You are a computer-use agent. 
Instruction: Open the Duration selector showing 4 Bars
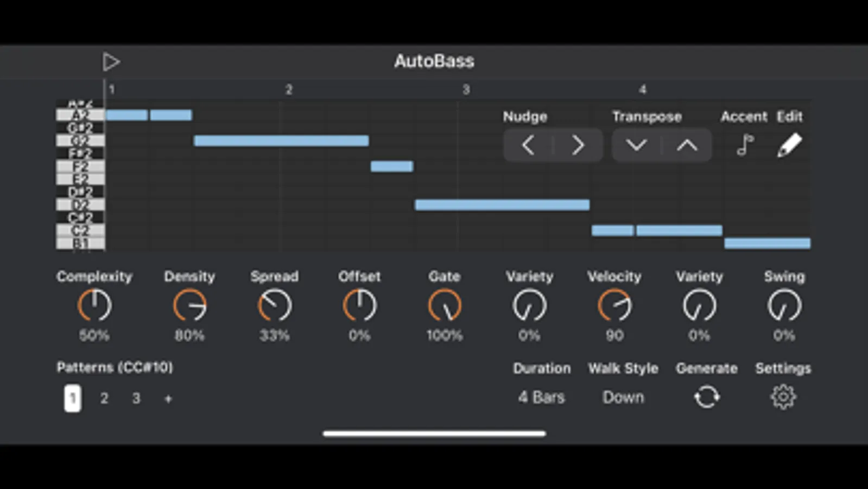[x=542, y=397]
